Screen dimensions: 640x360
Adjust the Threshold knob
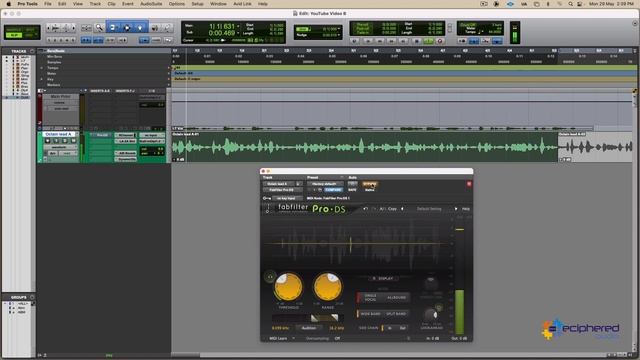pyautogui.click(x=289, y=287)
